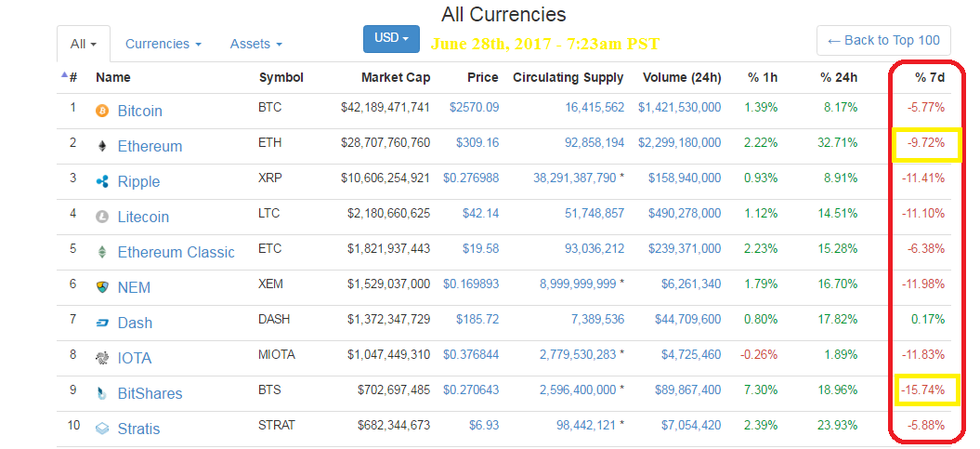Sort table by Market Cap column
The width and height of the screenshot is (980, 449).
coord(395,77)
